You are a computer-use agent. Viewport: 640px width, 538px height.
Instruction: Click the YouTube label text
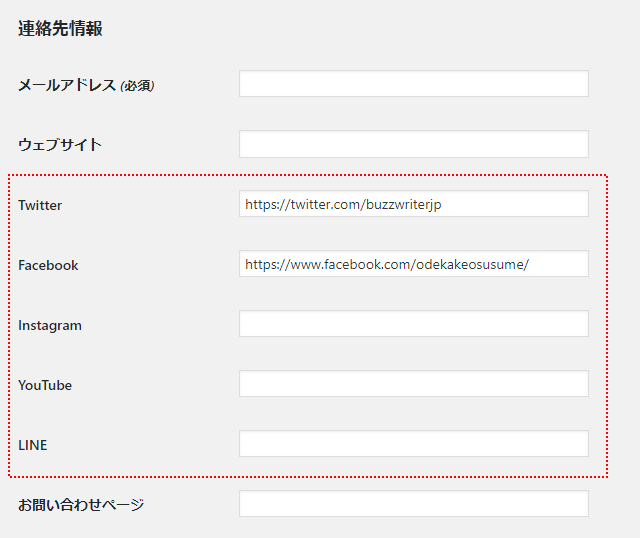[45, 385]
